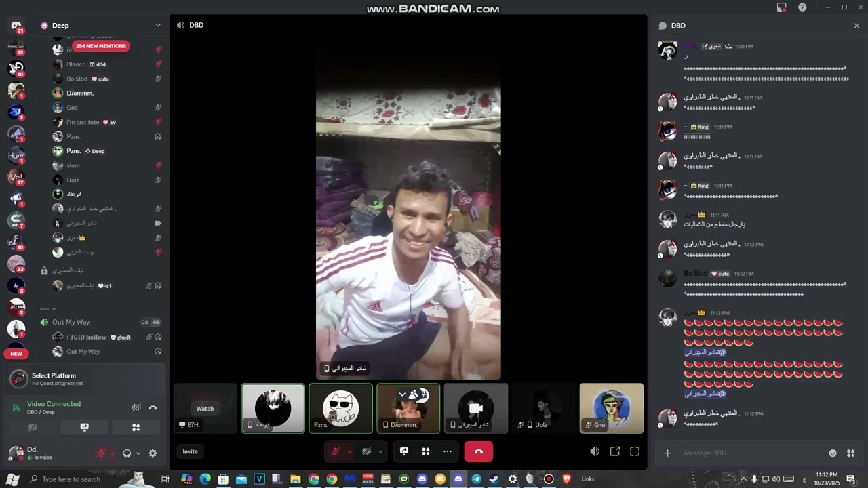Open Discord direct messages home icon

click(16, 26)
